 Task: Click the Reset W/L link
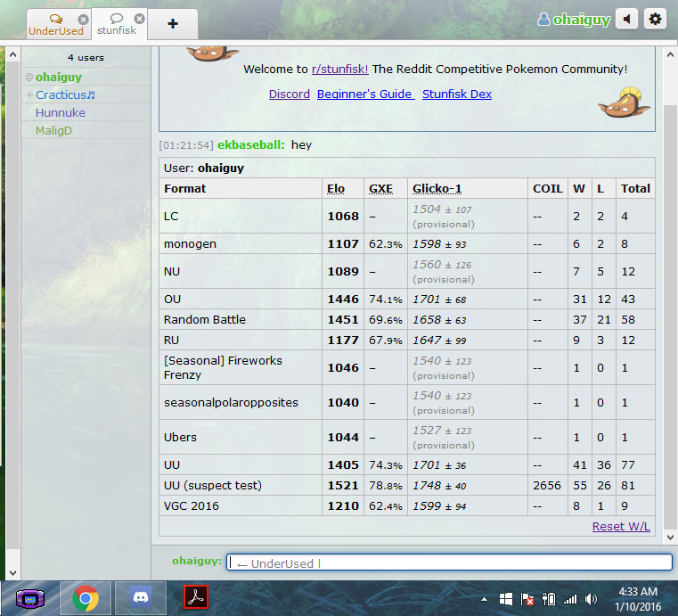point(620,527)
